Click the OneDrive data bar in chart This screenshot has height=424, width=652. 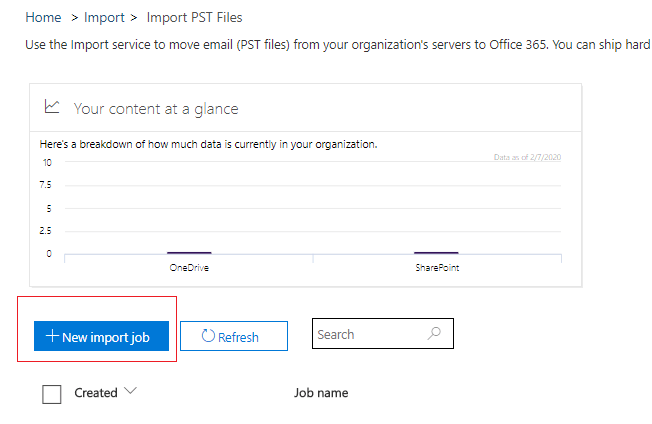tap(189, 253)
